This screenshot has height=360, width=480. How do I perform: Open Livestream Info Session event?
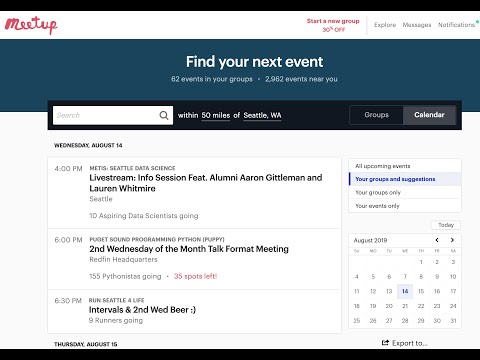pos(206,183)
